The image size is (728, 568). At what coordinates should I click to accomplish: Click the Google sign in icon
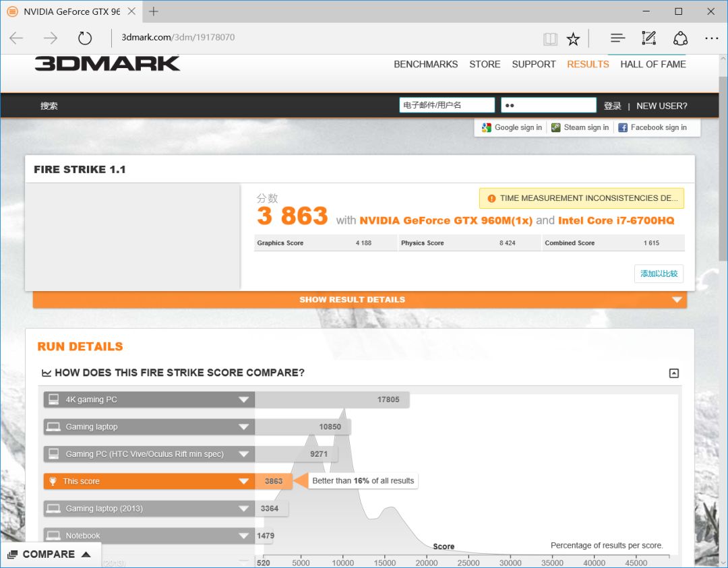[486, 127]
